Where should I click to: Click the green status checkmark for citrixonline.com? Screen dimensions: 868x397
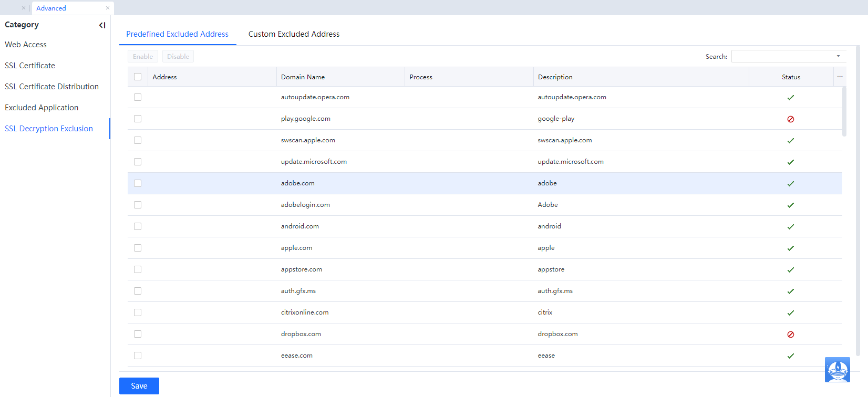pyautogui.click(x=790, y=313)
